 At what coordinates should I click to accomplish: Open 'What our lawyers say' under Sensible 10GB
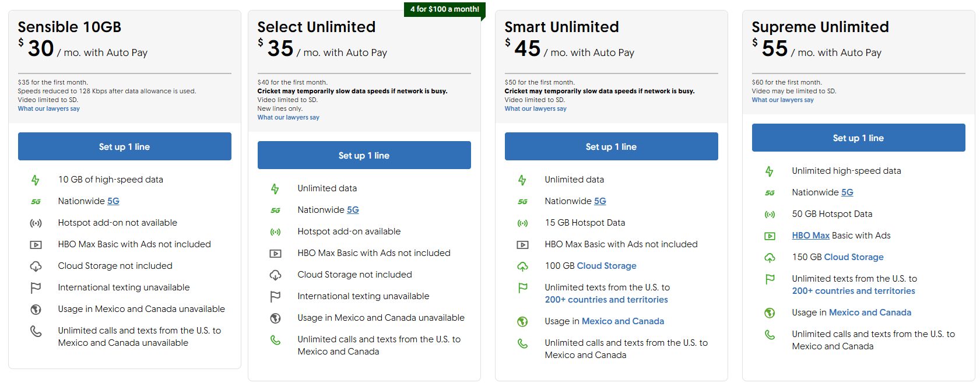point(48,108)
